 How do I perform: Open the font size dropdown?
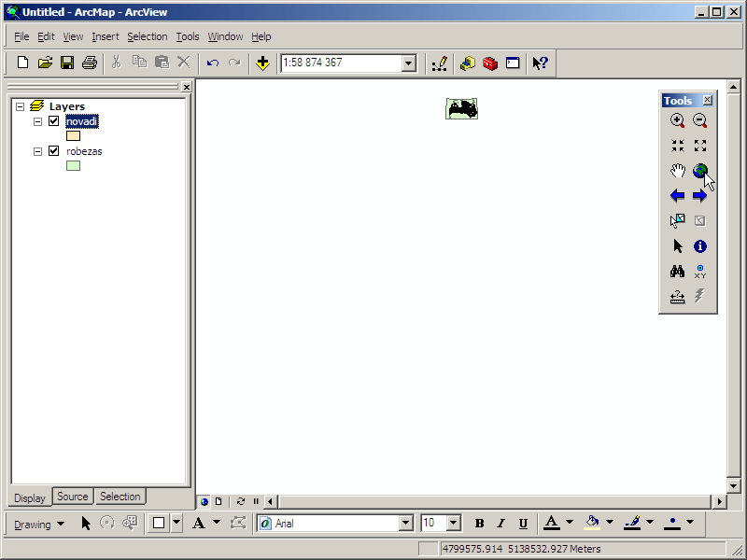pos(453,523)
